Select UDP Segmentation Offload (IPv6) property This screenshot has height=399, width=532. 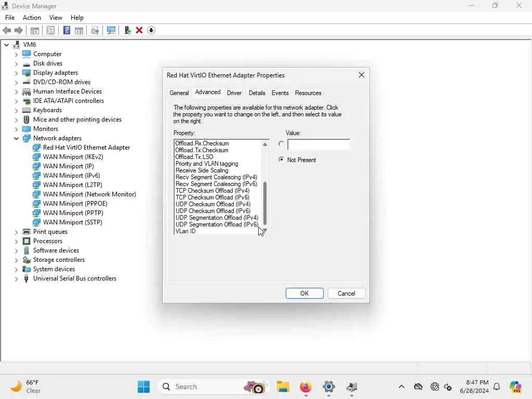(x=217, y=224)
